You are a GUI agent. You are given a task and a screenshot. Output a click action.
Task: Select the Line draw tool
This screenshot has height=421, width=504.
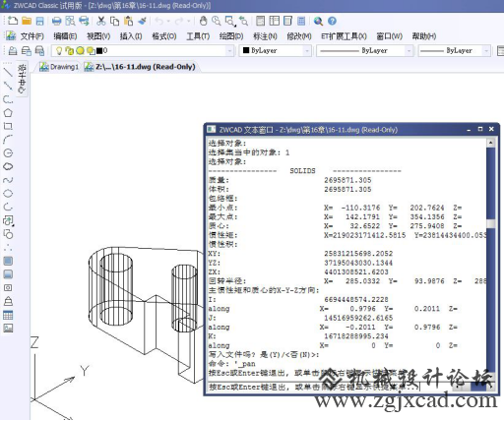(8, 72)
